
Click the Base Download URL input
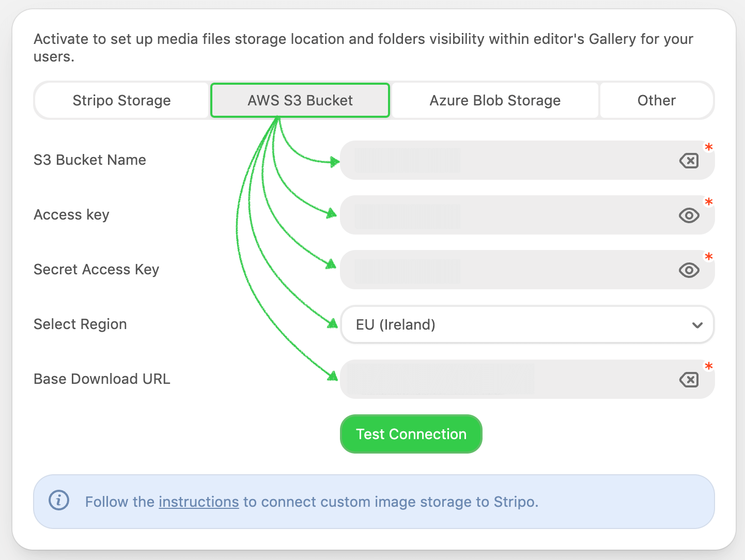pos(506,380)
